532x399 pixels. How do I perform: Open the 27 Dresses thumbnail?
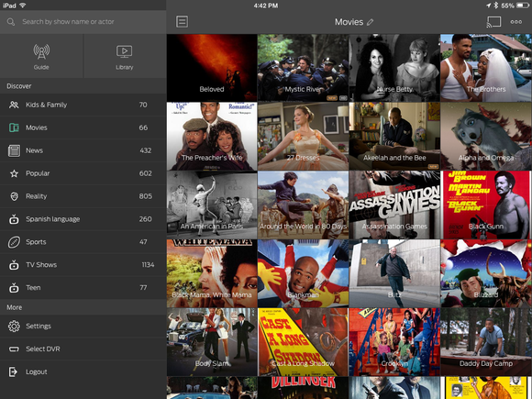click(x=303, y=136)
